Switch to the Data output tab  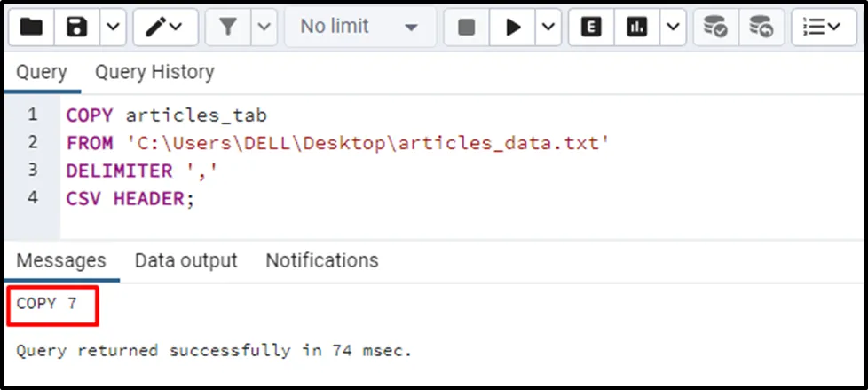point(185,260)
